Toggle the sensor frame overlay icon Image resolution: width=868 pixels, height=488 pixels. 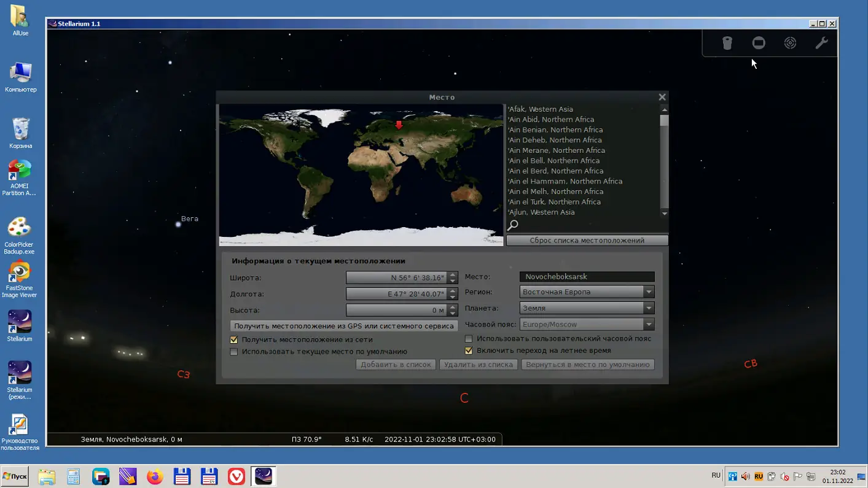pos(759,43)
